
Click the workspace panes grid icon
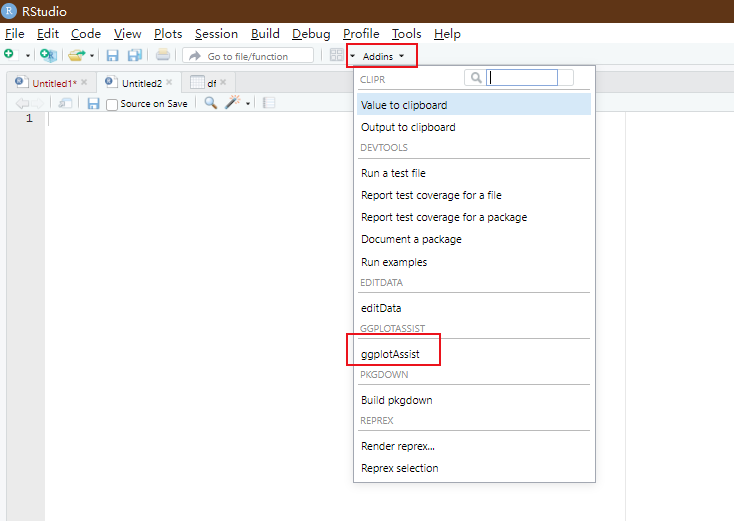coord(337,55)
